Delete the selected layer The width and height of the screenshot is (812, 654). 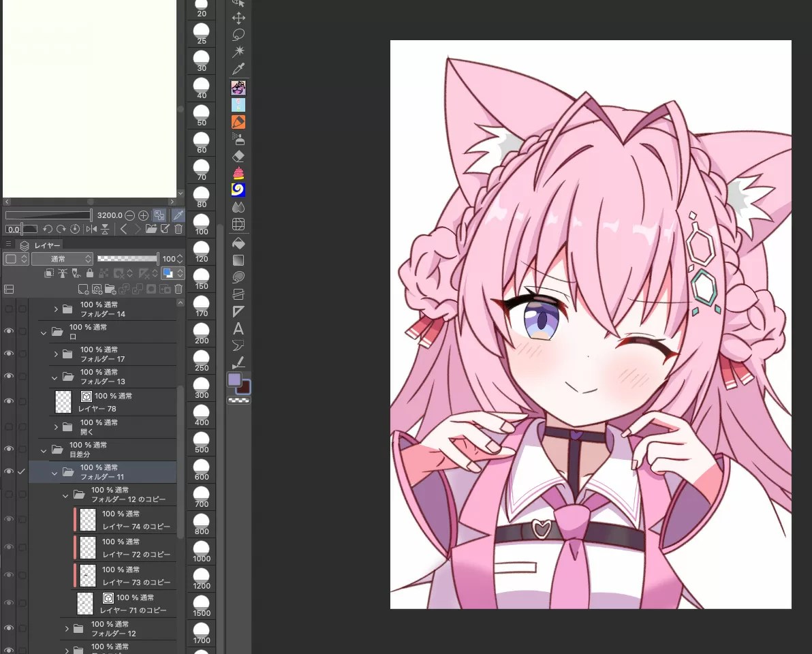click(178, 289)
